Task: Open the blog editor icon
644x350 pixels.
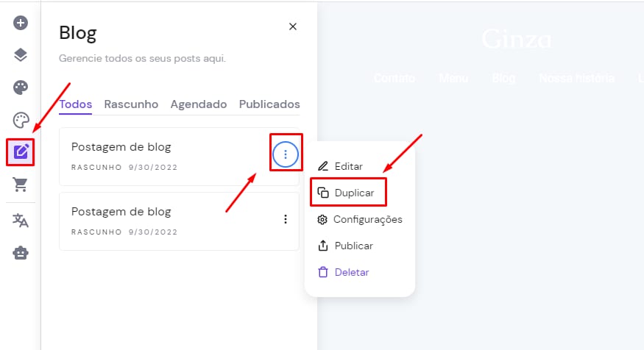Action: (x=21, y=152)
